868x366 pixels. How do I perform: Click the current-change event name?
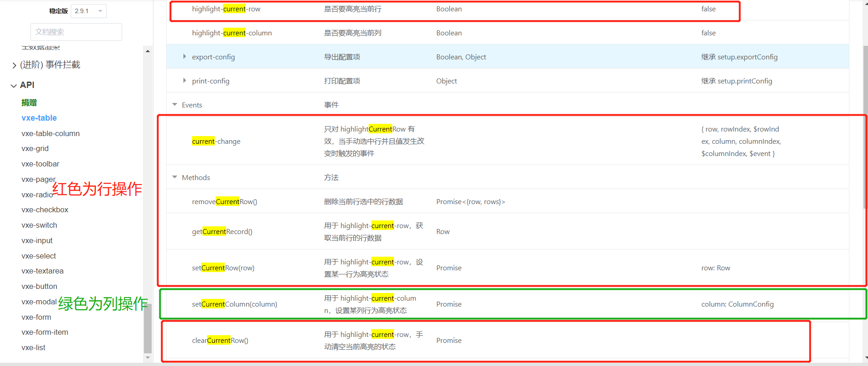pyautogui.click(x=216, y=142)
